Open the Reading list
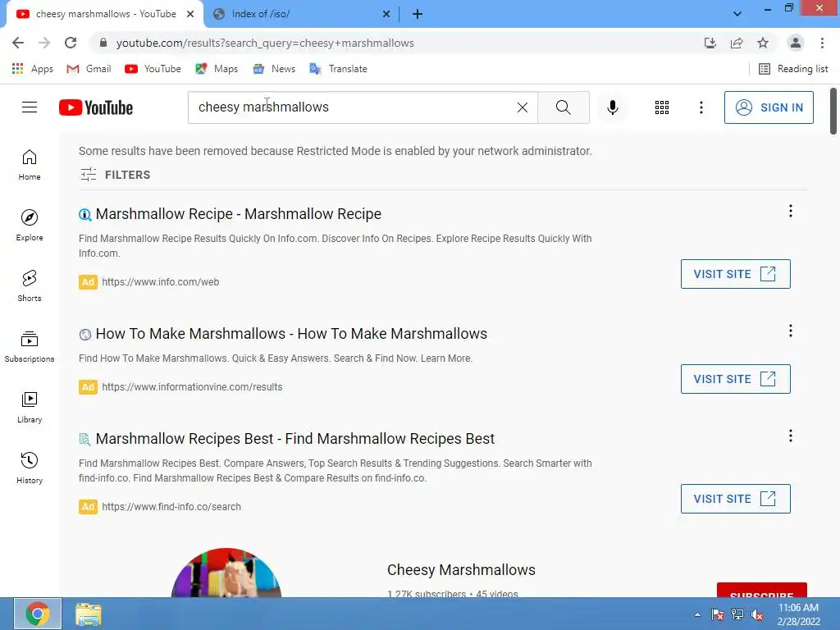The height and width of the screenshot is (630, 840). (x=793, y=69)
